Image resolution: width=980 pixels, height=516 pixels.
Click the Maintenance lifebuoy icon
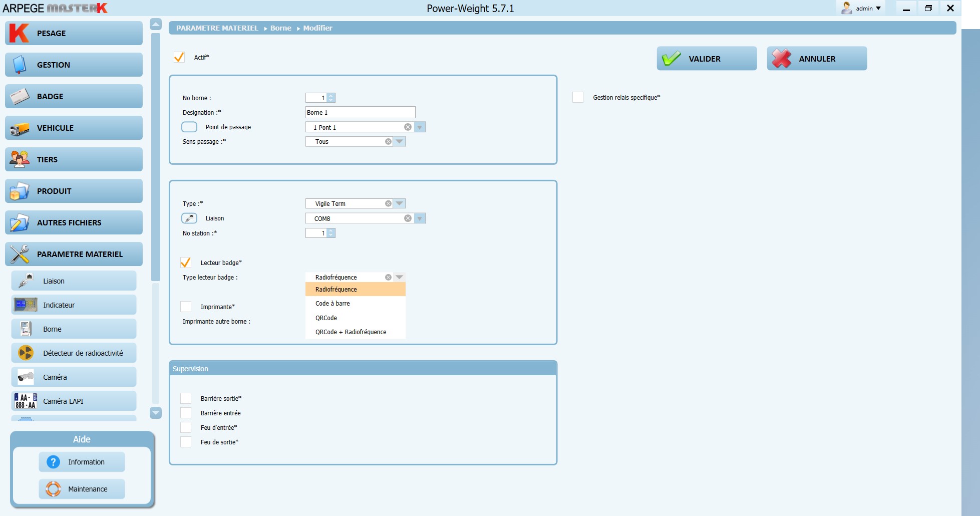pyautogui.click(x=53, y=489)
